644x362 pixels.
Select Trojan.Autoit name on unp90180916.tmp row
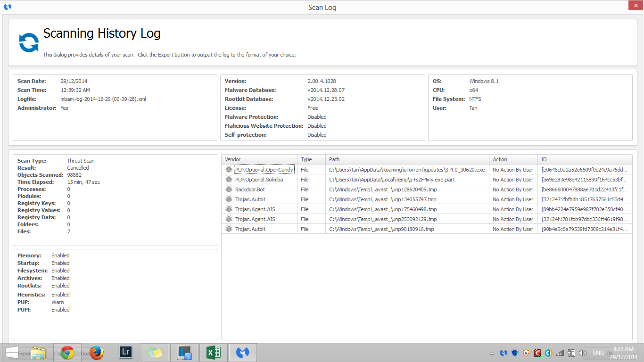(x=250, y=229)
